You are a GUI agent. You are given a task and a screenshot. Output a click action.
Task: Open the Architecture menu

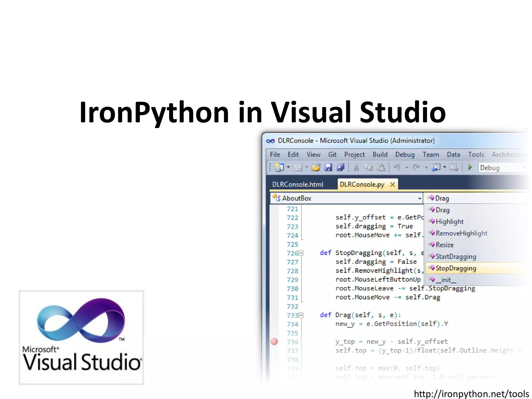coord(509,155)
